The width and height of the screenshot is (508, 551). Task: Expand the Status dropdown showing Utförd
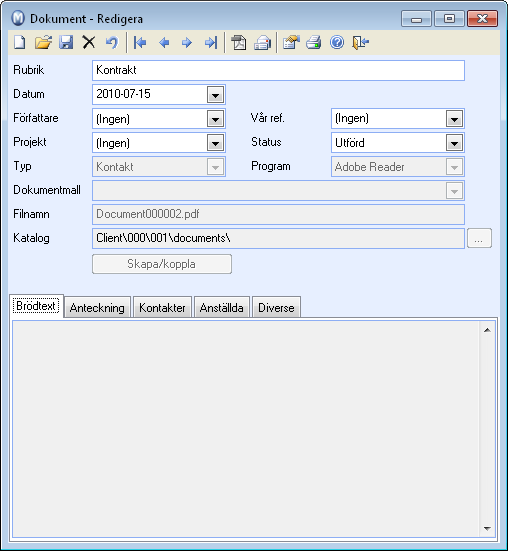click(454, 143)
